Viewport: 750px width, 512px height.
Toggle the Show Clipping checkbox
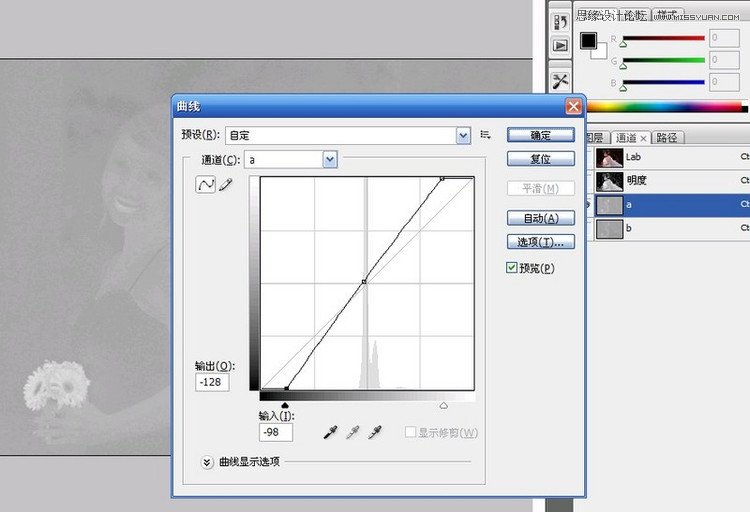410,432
